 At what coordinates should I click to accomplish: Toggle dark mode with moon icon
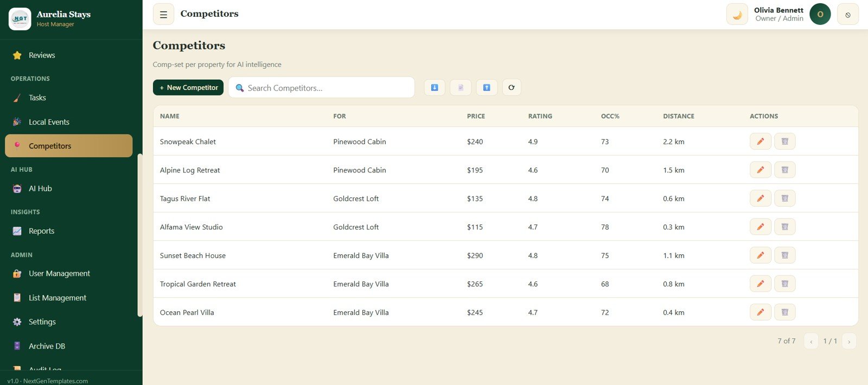[737, 15]
